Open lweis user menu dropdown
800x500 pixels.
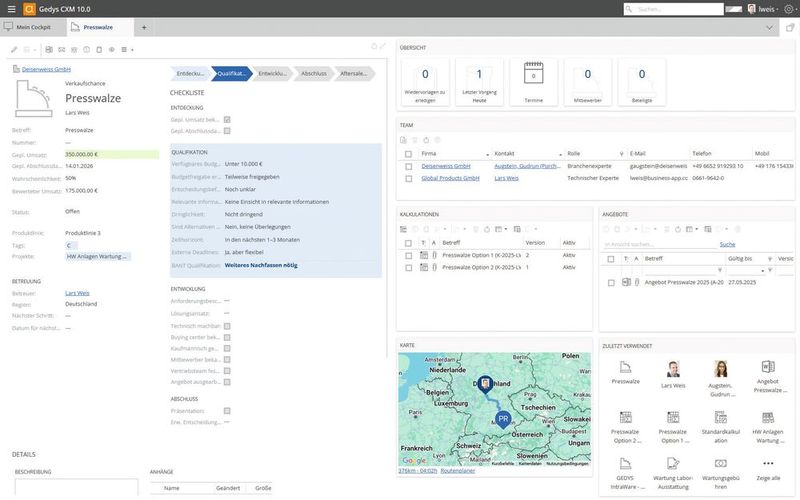pos(767,9)
